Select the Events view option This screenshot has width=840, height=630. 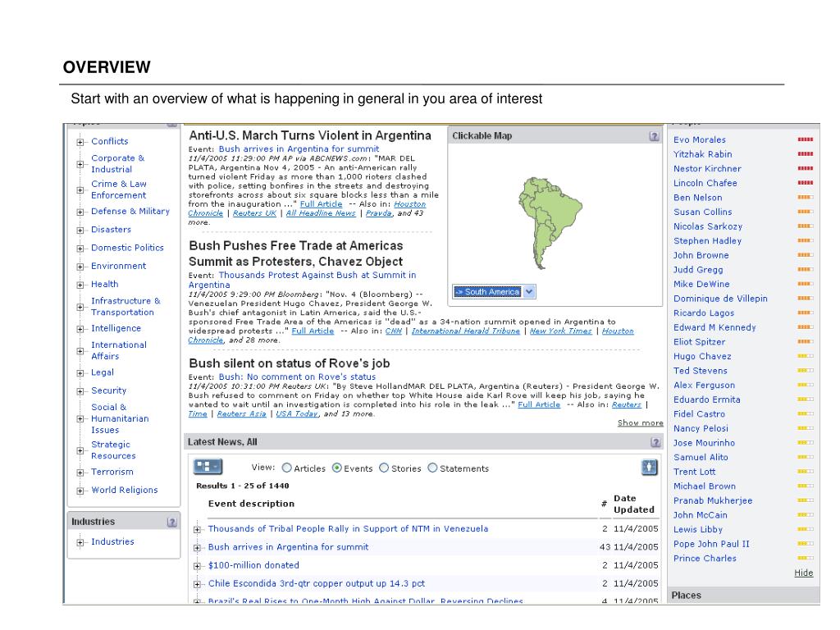click(337, 468)
